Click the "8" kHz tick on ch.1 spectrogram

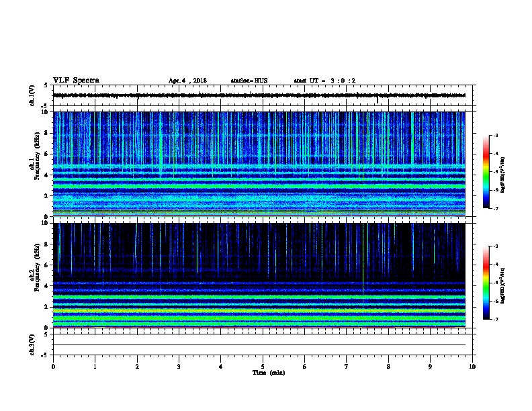pos(47,133)
